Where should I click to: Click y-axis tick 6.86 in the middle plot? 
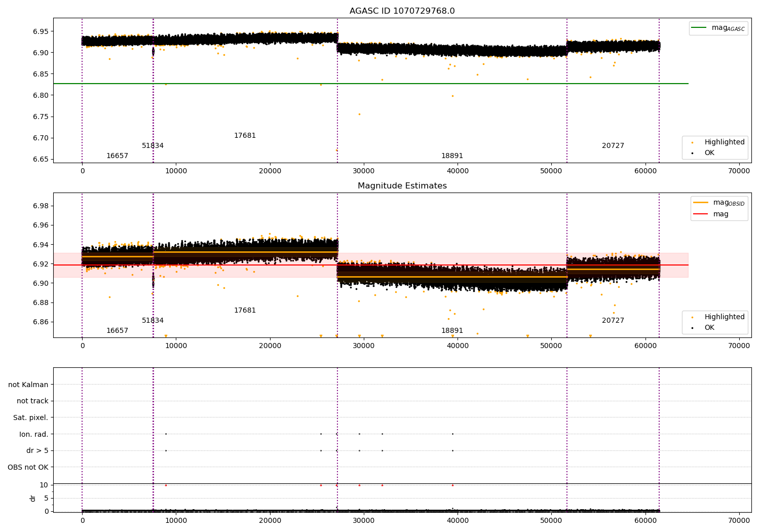(x=41, y=322)
